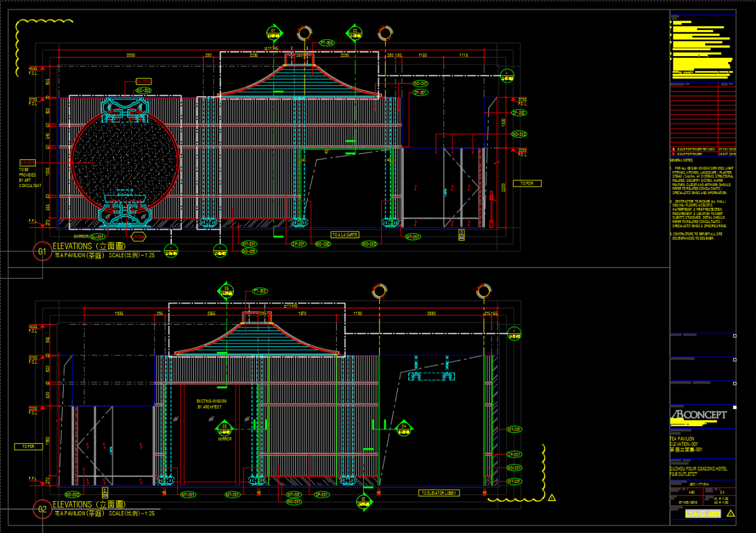Select the BCONCEPT logo in title block
The width and height of the screenshot is (756, 533).
[699, 416]
